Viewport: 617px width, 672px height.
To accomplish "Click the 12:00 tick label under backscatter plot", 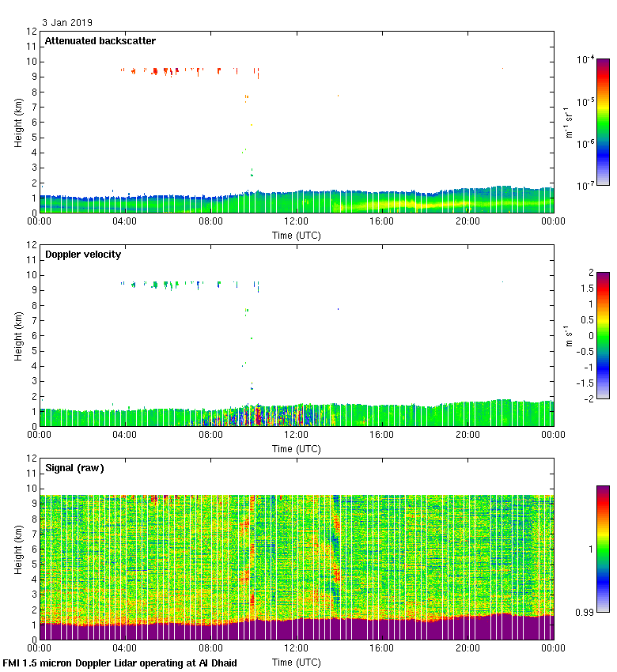I will tap(296, 221).
